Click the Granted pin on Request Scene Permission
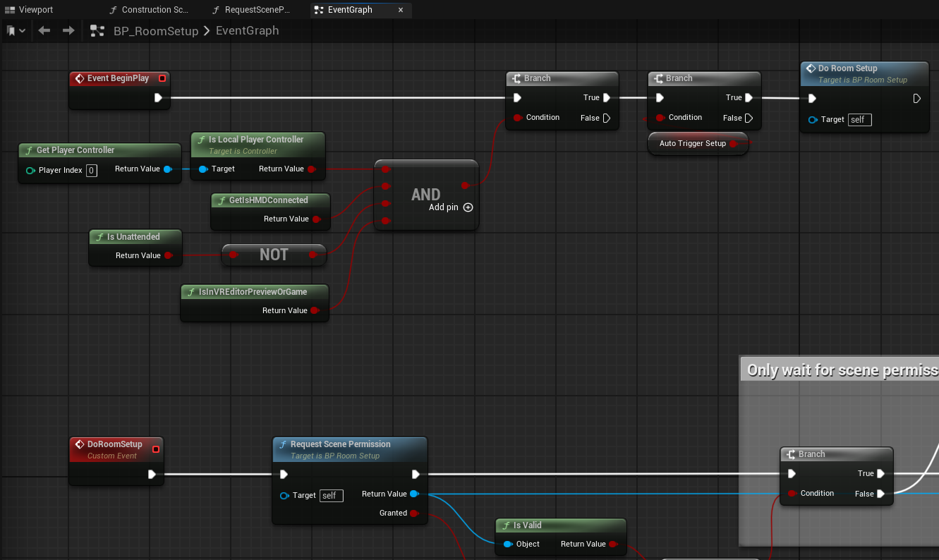Viewport: 939px width, 560px height. click(x=416, y=513)
